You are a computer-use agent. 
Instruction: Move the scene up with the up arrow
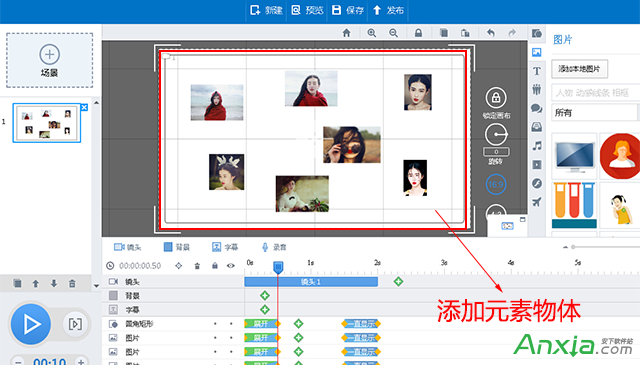click(36, 283)
